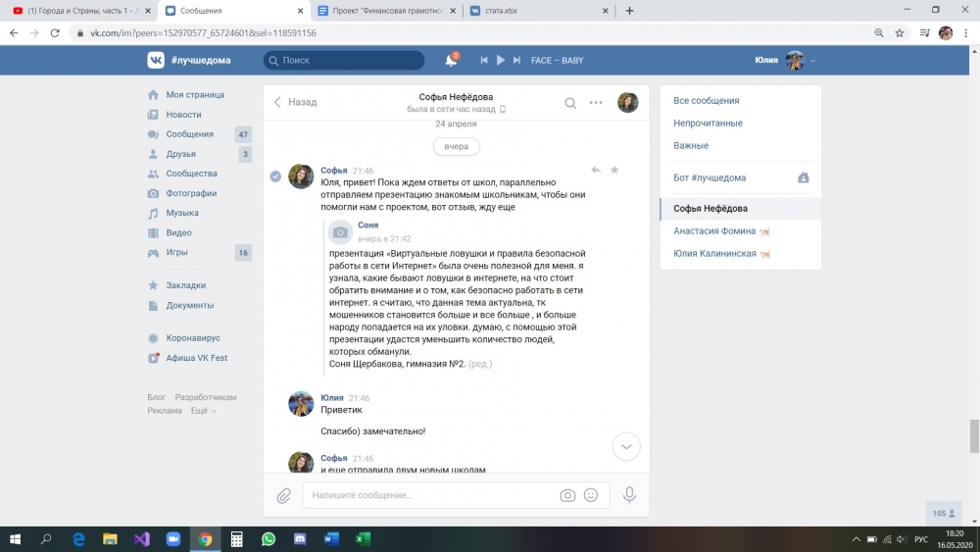Click the VK search field

(344, 60)
